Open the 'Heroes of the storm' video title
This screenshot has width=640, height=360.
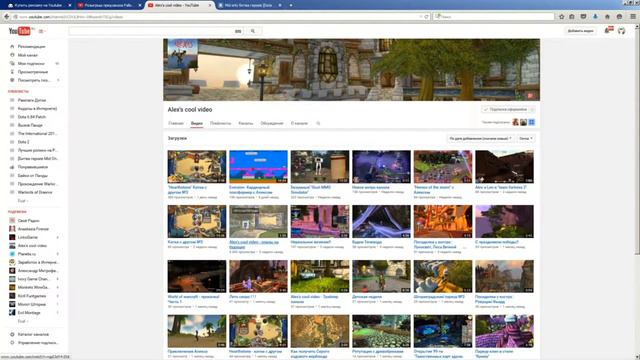pyautogui.click(x=433, y=189)
